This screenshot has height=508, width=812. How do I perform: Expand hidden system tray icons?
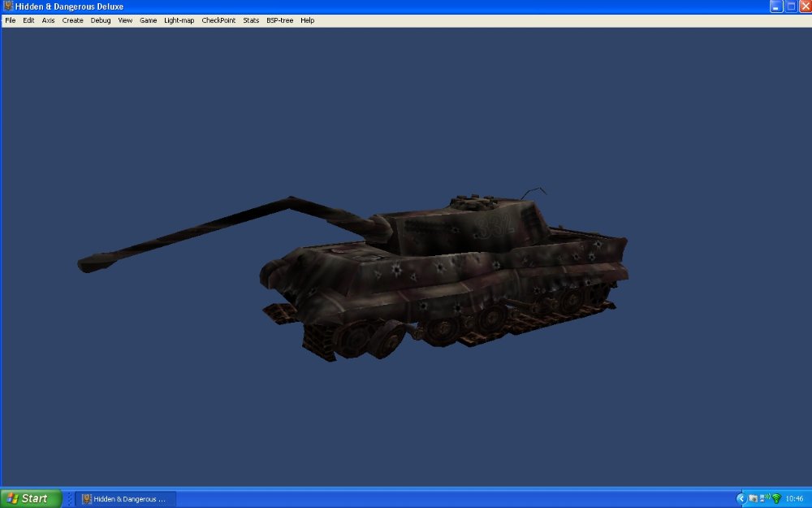pyautogui.click(x=741, y=499)
